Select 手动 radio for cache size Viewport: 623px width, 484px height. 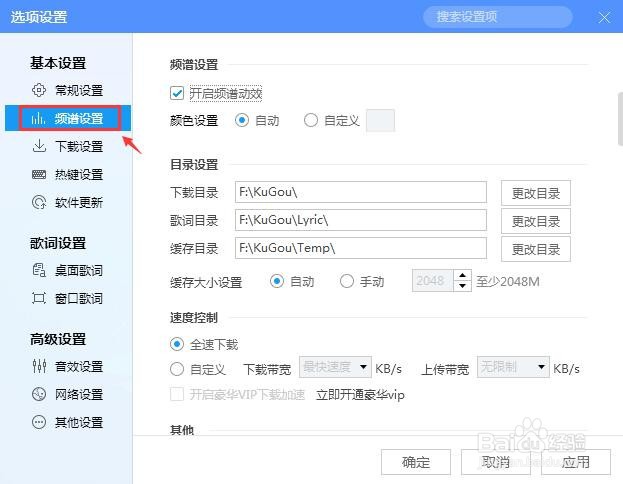click(x=347, y=281)
